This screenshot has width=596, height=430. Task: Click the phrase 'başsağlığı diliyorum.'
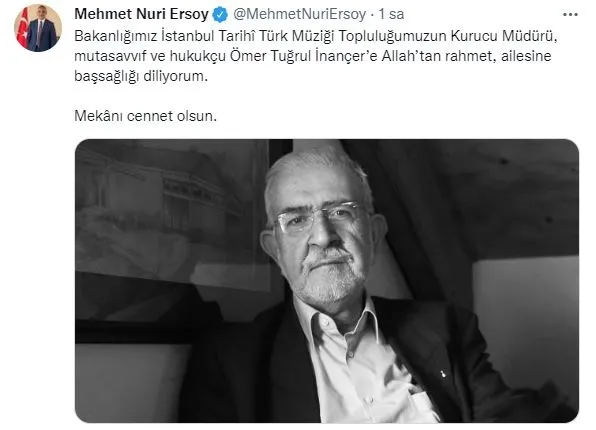click(141, 76)
